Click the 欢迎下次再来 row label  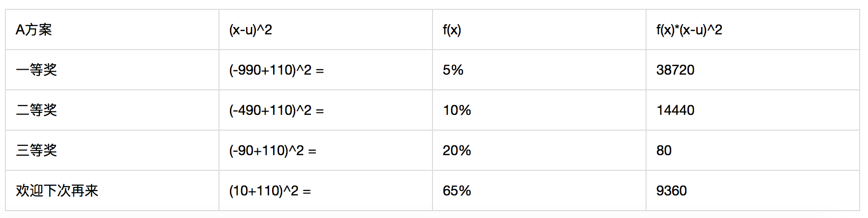click(57, 191)
